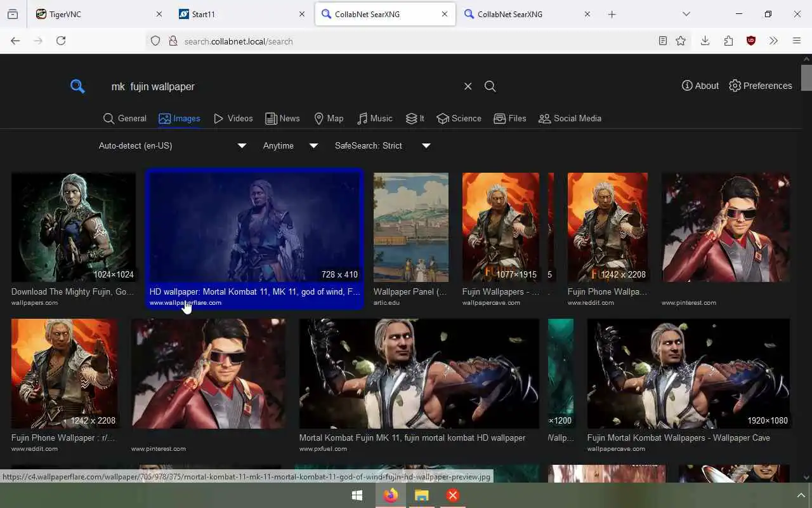Submit search with magnifier button
This screenshot has height=508, width=812.
490,86
